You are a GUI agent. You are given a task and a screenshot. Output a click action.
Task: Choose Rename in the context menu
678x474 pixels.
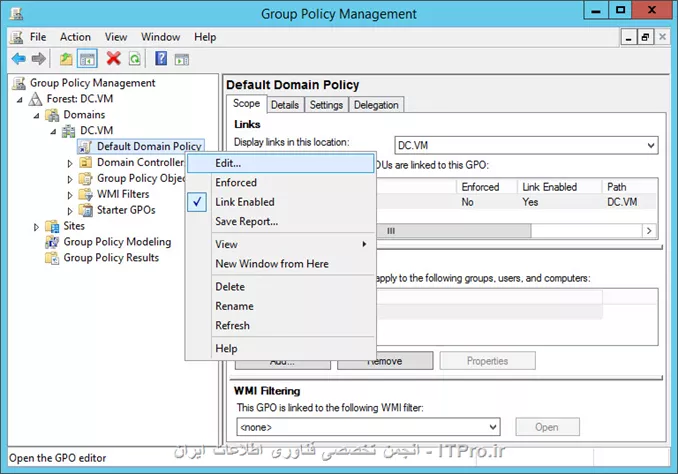coord(281,306)
